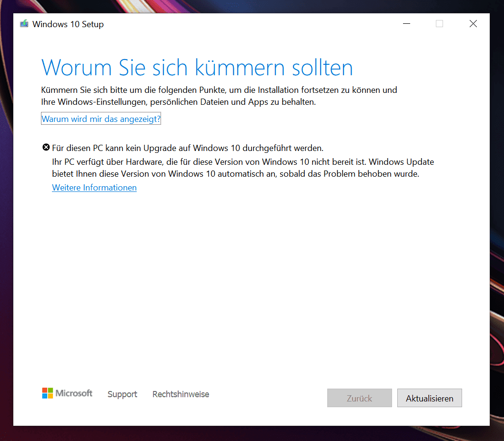Open the 'Warum wird mir das angezeigt?' link
Image resolution: width=504 pixels, height=441 pixels.
[x=101, y=119]
